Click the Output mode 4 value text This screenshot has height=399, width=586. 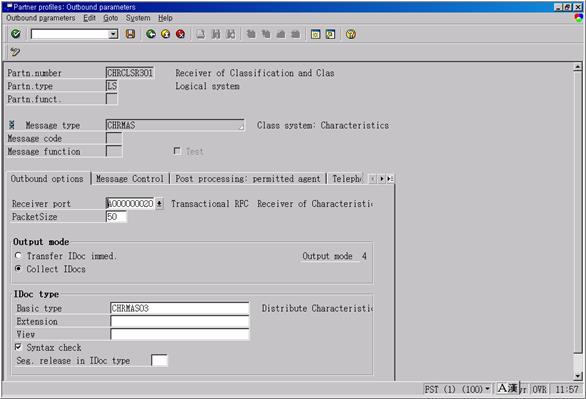pyautogui.click(x=364, y=256)
